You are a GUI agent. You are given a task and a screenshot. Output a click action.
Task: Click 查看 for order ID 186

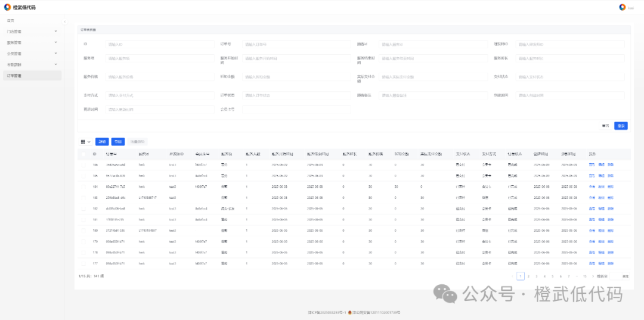point(592,164)
